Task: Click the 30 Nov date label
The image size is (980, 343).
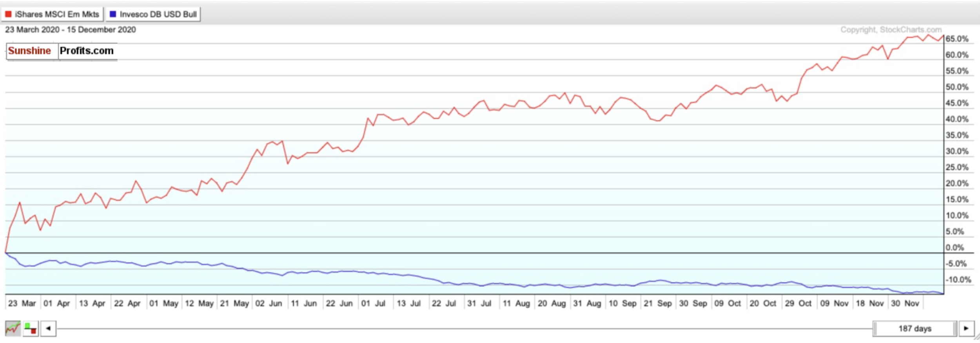Action: click(x=905, y=303)
